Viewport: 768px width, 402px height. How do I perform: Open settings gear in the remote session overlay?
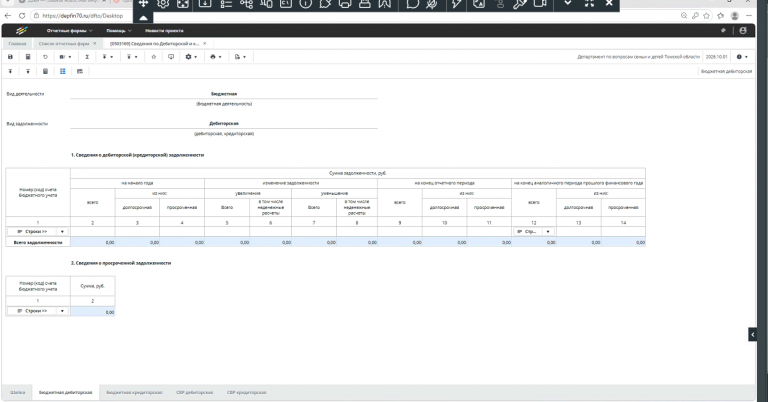163,4
